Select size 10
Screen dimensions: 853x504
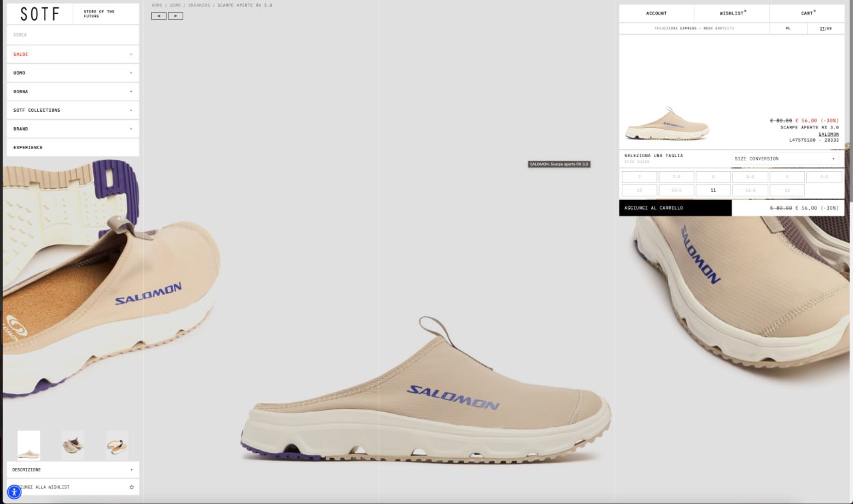coord(639,190)
